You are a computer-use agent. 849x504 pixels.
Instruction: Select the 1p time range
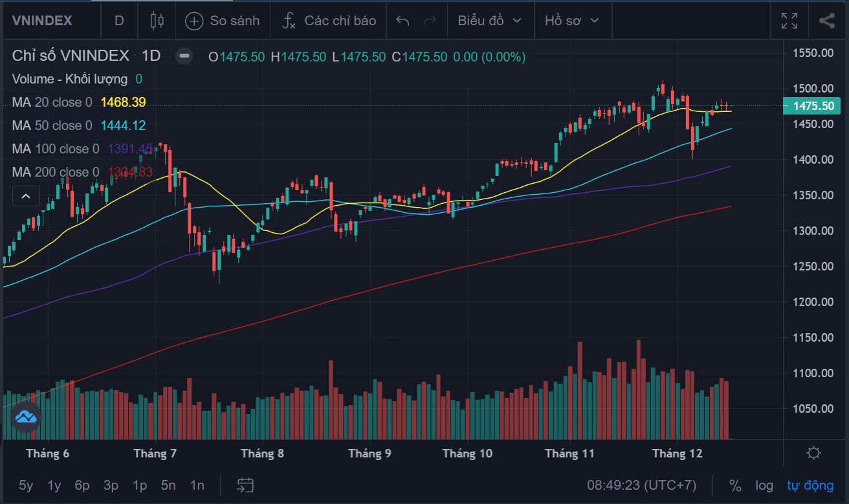pyautogui.click(x=139, y=485)
